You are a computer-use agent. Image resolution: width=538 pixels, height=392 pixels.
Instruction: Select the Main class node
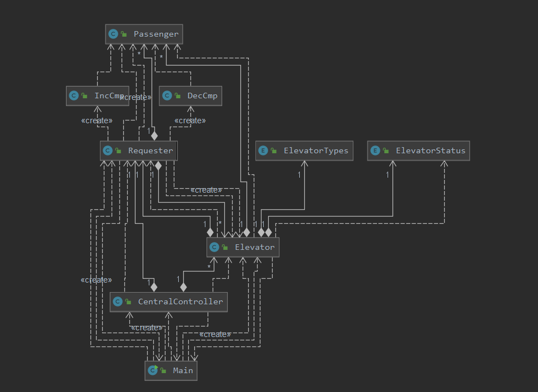[x=171, y=371]
